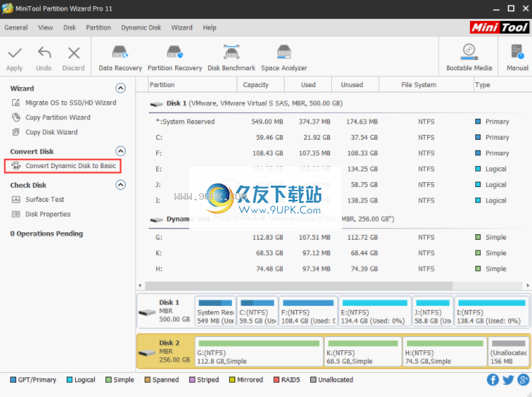The image size is (532, 397).
Task: Click Copy Disk Wizard link
Action: [x=51, y=132]
